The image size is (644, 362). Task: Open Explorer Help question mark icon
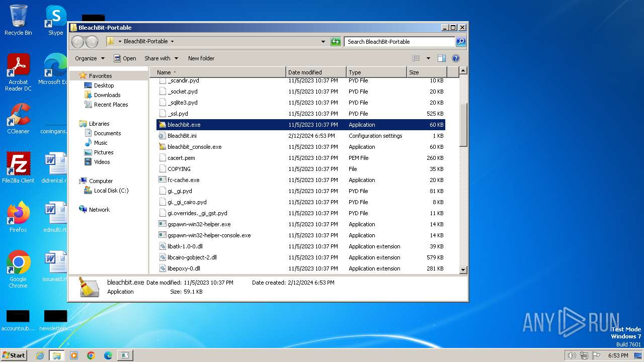pyautogui.click(x=456, y=58)
